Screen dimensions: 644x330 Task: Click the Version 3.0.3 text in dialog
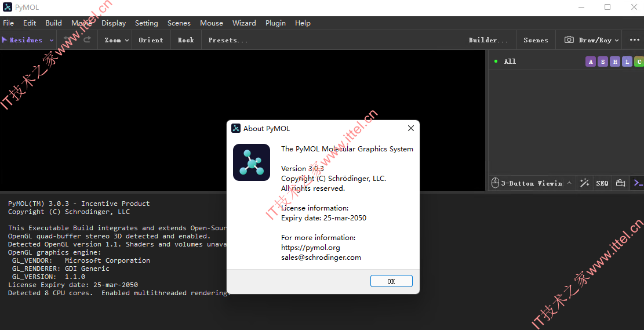pos(302,169)
